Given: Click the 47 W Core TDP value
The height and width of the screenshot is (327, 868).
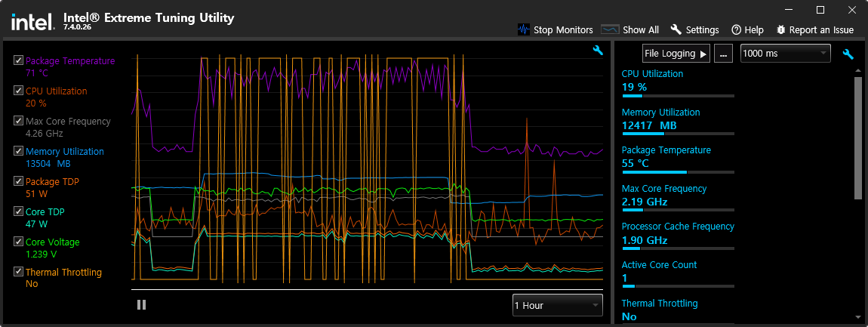Looking at the screenshot, I should pyautogui.click(x=36, y=224).
